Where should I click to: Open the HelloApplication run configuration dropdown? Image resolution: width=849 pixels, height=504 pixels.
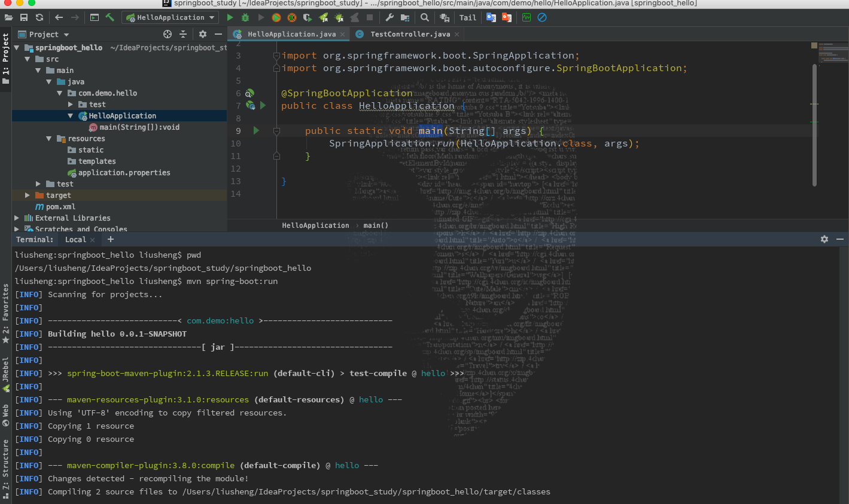[x=171, y=17]
